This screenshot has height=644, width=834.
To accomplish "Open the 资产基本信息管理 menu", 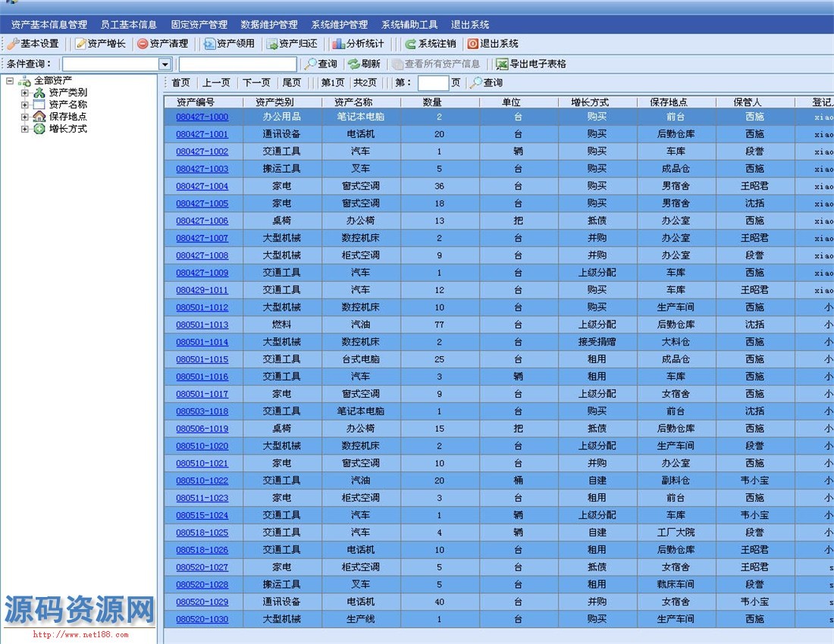I will [x=49, y=24].
